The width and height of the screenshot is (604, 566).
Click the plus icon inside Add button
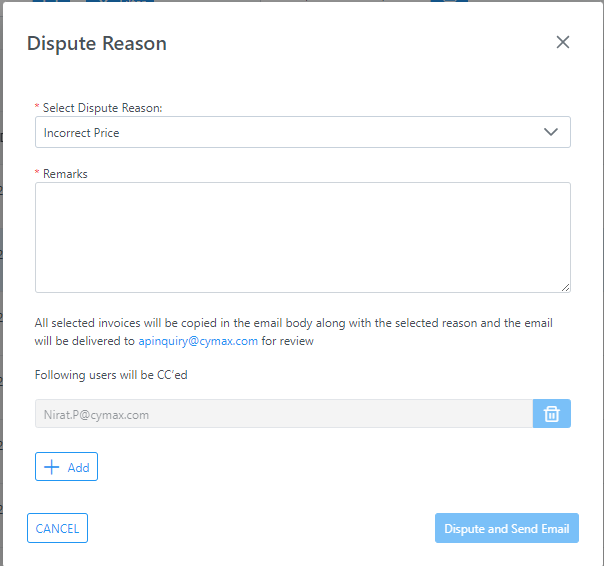tap(52, 467)
